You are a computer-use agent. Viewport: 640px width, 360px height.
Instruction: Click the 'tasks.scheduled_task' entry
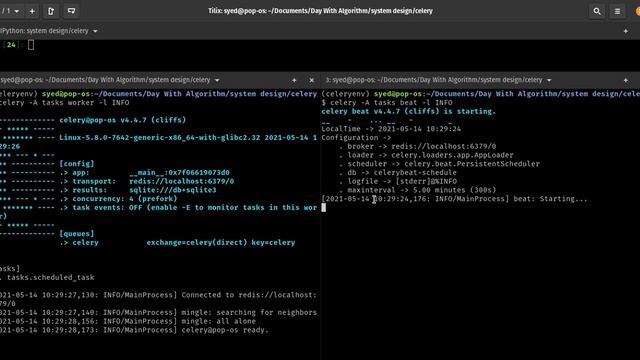tap(50, 278)
